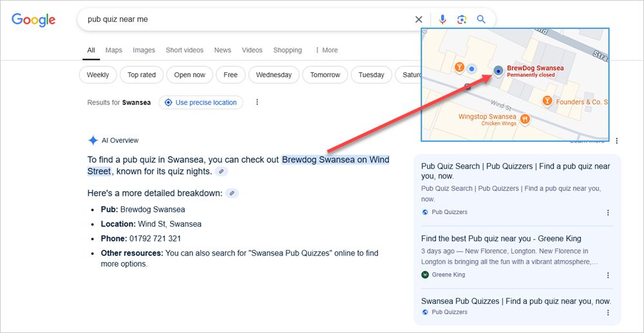
Task: Click link icon after 'known for its quiz nights'
Action: pyautogui.click(x=222, y=171)
